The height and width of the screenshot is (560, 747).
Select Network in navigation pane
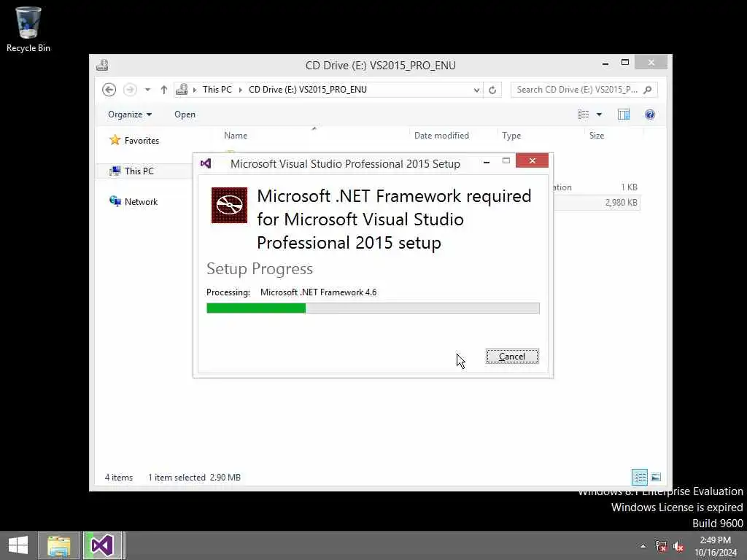(x=141, y=201)
